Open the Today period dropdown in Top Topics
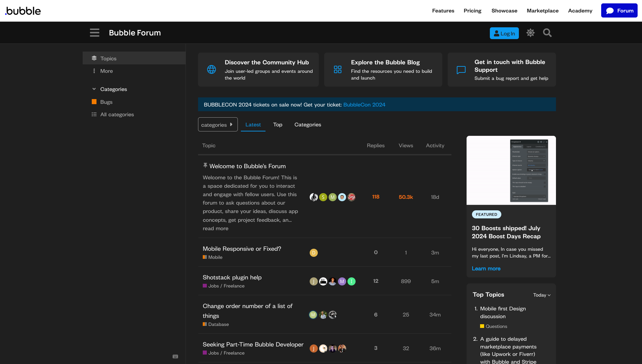The width and height of the screenshot is (642, 364). point(542,295)
